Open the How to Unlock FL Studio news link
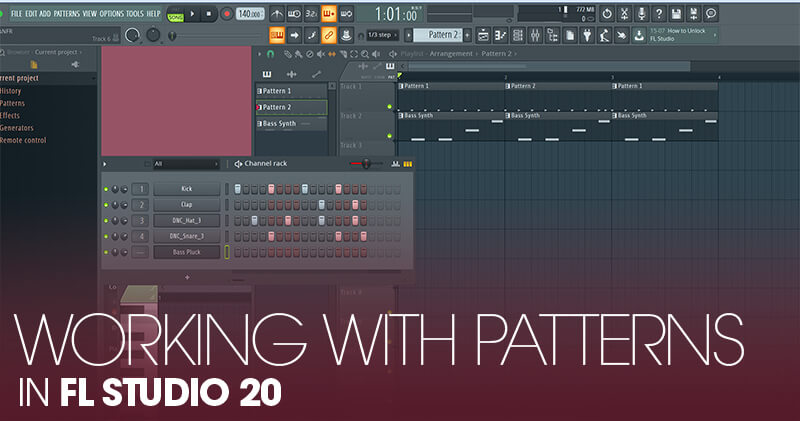The width and height of the screenshot is (800, 421). coord(683,35)
